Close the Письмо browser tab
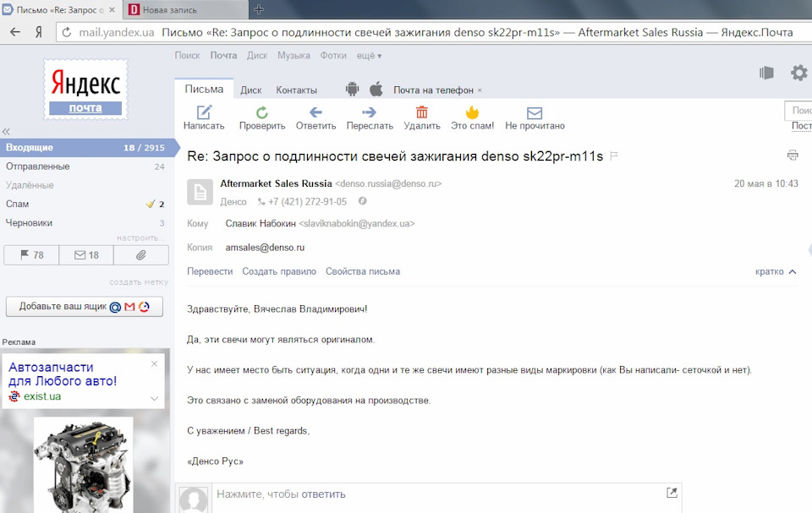812x513 pixels. 112,9
